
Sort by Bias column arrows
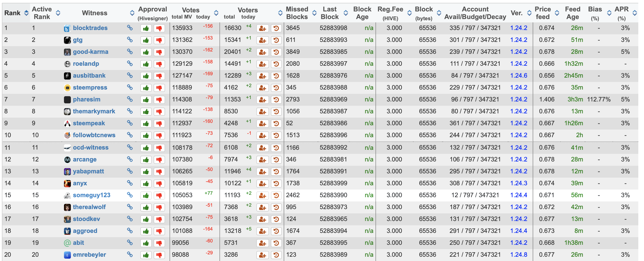609,13
